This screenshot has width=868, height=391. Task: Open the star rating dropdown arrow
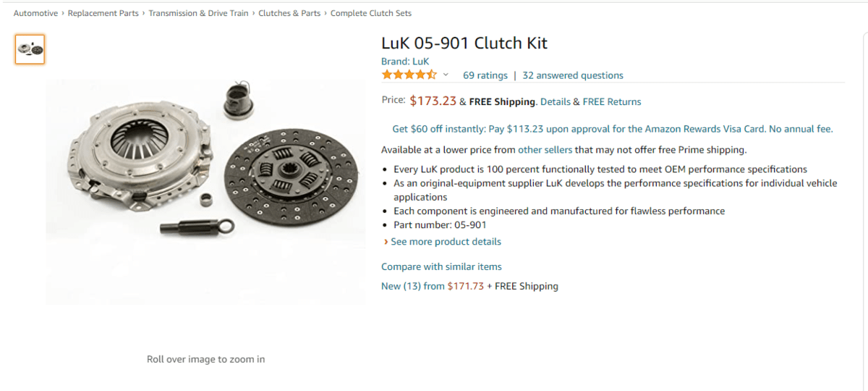(446, 75)
